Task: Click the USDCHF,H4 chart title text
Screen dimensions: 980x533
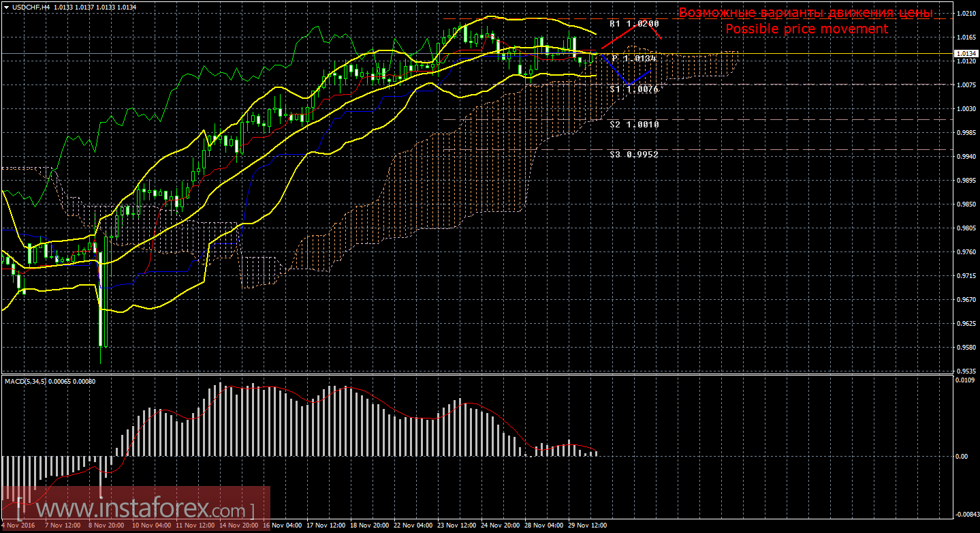Action: pyautogui.click(x=27, y=7)
